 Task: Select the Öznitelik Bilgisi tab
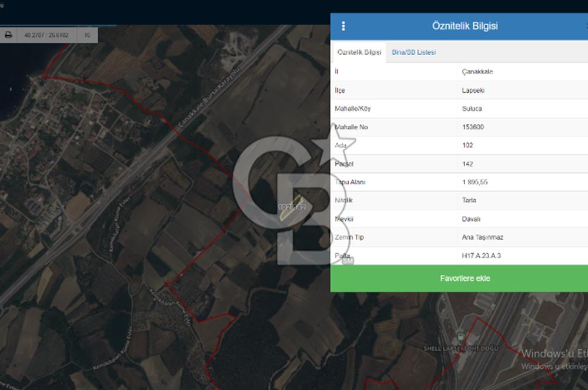(x=359, y=52)
